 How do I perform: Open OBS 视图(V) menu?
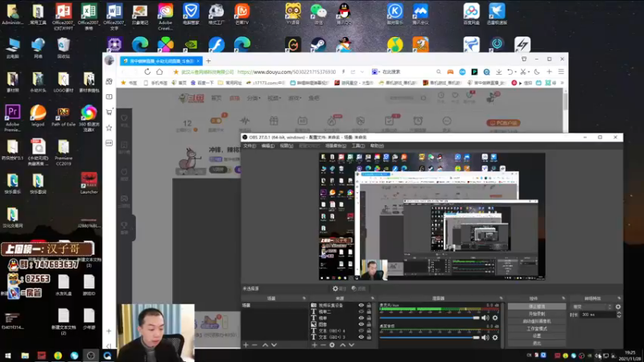pyautogui.click(x=287, y=146)
